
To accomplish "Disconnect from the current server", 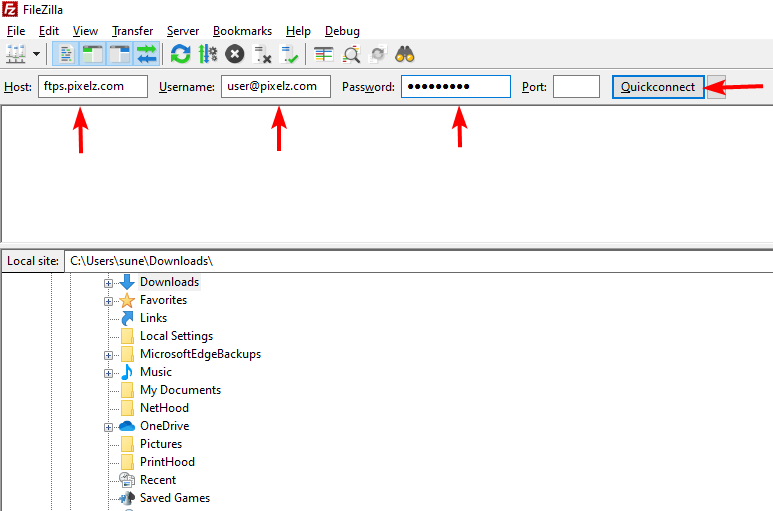I will (262, 54).
